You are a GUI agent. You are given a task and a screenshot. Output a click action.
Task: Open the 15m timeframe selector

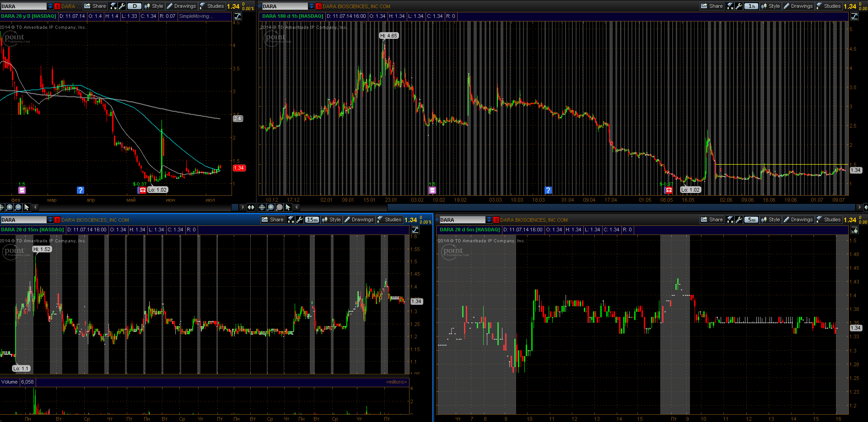312,219
